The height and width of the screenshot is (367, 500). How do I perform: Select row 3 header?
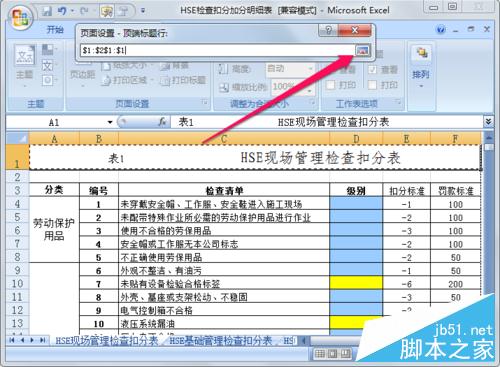pos(17,190)
